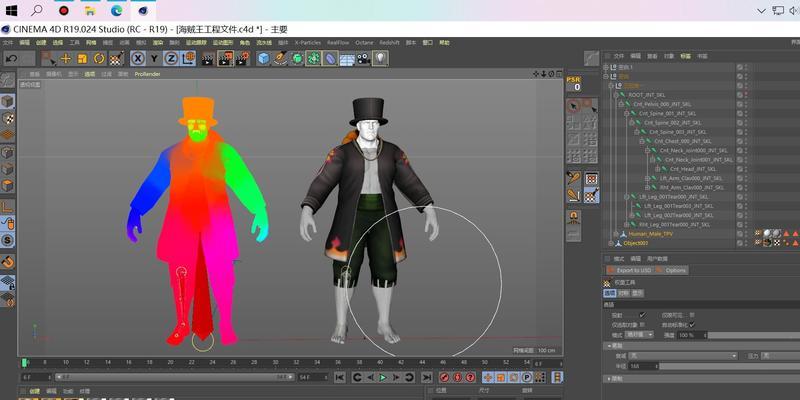Click the PSR reset button
Image resolution: width=800 pixels, height=400 pixels.
(573, 84)
